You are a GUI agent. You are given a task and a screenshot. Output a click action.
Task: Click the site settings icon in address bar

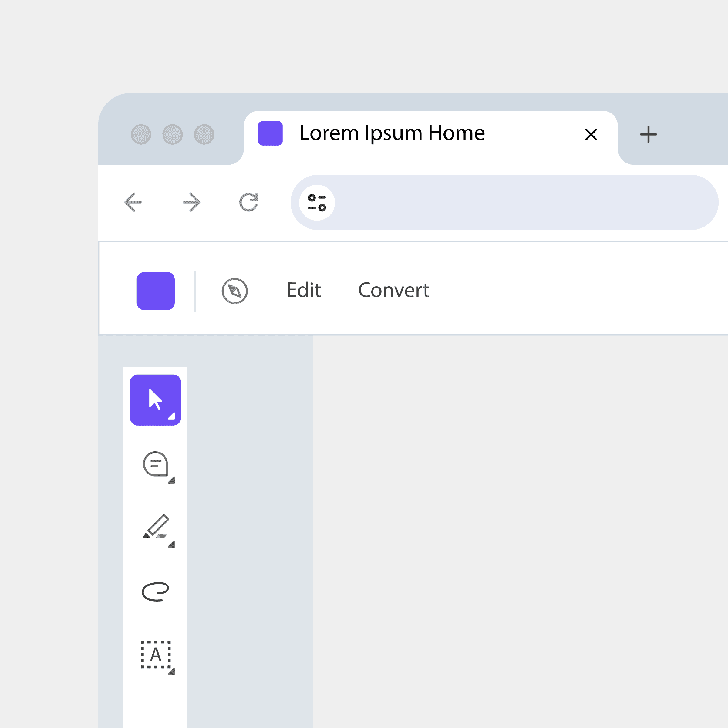(316, 202)
